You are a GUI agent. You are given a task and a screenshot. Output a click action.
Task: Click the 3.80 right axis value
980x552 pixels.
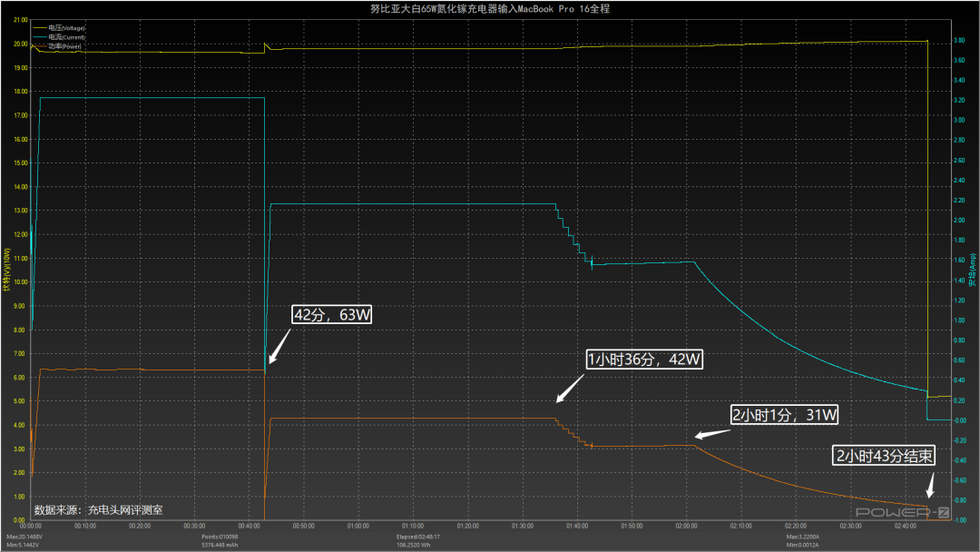pos(959,41)
